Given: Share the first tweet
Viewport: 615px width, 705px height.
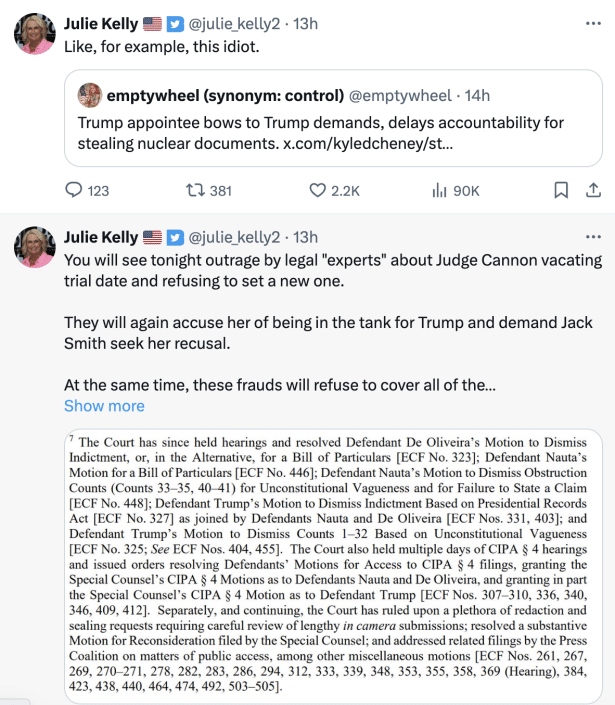Looking at the screenshot, I should pyautogui.click(x=592, y=190).
